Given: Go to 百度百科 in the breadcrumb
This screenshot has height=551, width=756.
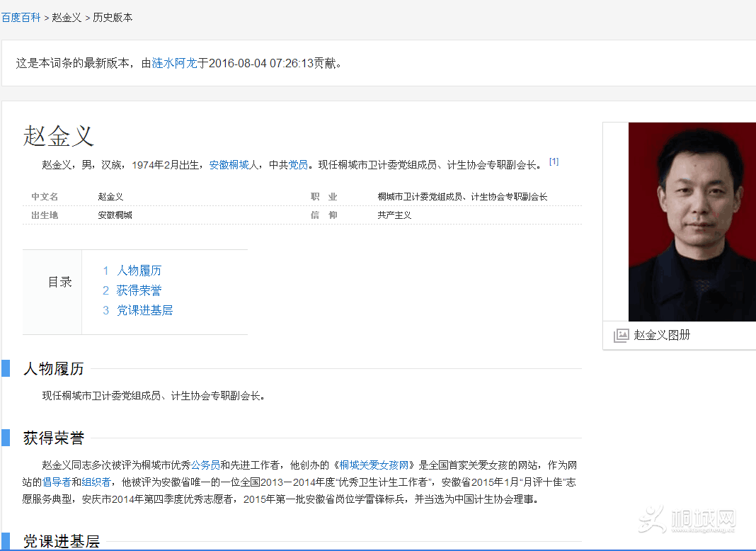Looking at the screenshot, I should click(x=21, y=18).
